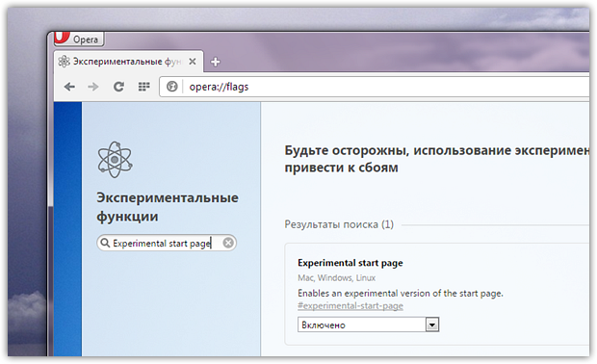Image resolution: width=597 pixels, height=364 pixels.
Task: Go back to previous page
Action: pos(69,87)
